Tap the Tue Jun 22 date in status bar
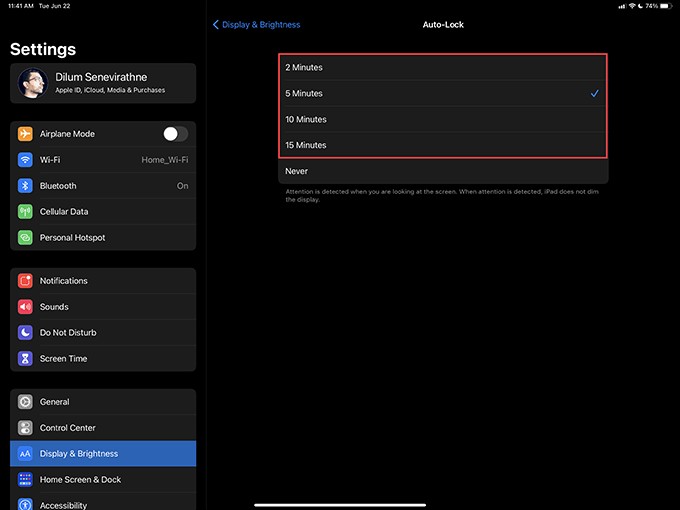This screenshot has width=680, height=510. 54,6
